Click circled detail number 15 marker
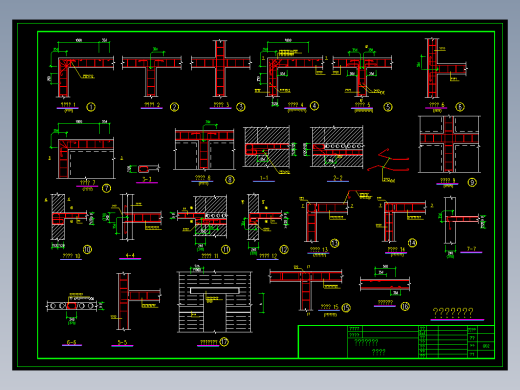 pyautogui.click(x=346, y=308)
